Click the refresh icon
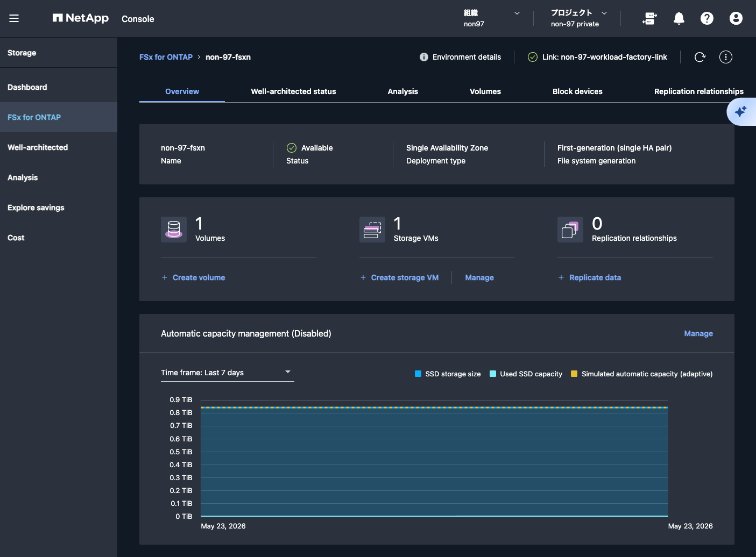 (x=700, y=57)
